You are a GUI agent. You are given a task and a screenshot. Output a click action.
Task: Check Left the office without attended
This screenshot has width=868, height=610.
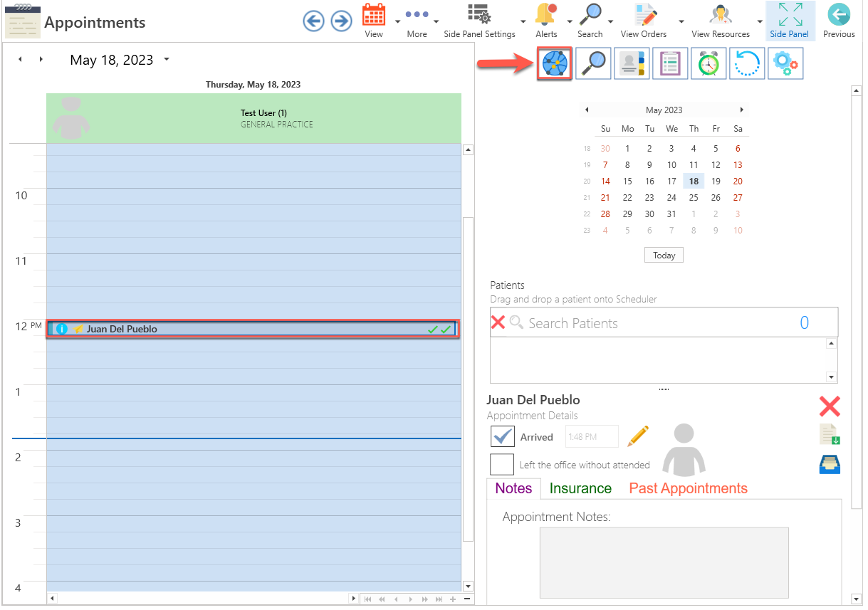click(x=503, y=464)
